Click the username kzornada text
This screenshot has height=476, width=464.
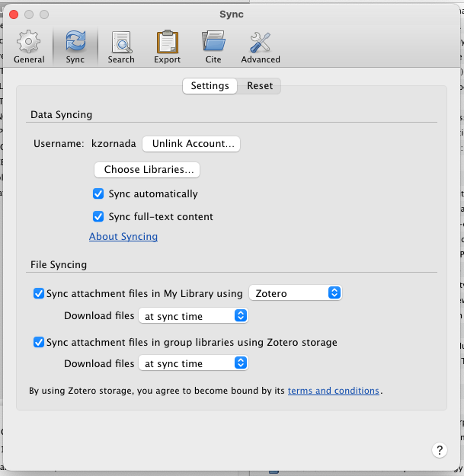click(x=114, y=144)
